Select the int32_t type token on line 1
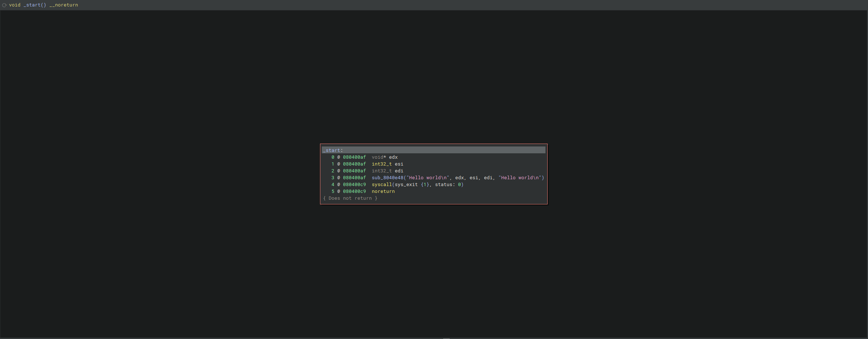868x339 pixels. [381, 164]
